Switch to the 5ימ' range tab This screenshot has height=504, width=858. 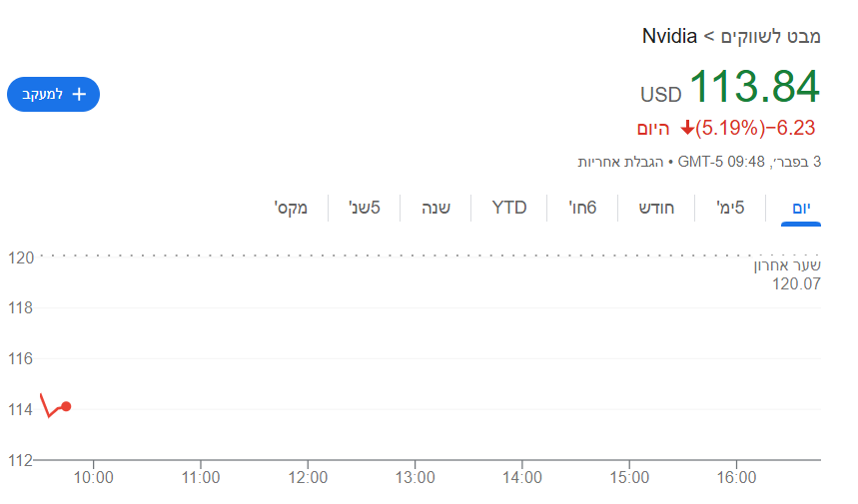coord(730,208)
